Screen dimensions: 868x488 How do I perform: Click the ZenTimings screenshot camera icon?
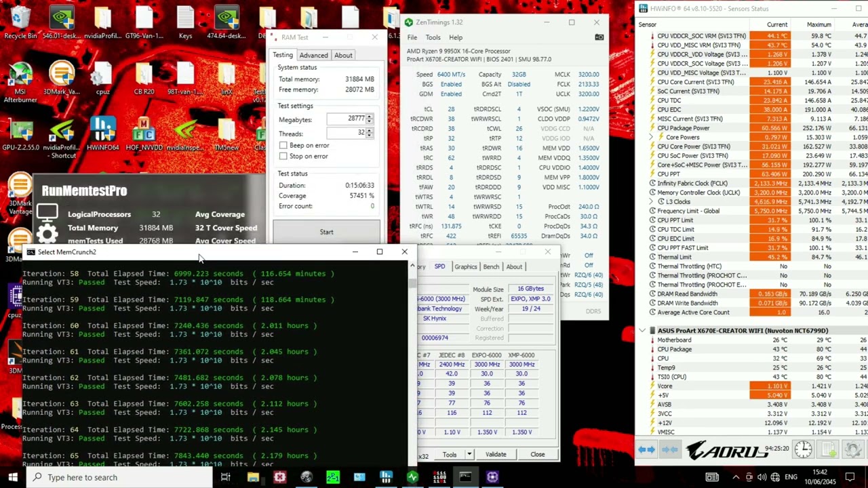point(599,37)
